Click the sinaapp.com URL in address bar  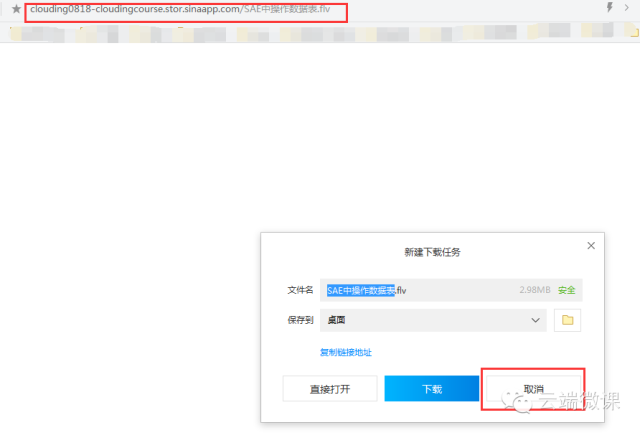click(x=180, y=9)
